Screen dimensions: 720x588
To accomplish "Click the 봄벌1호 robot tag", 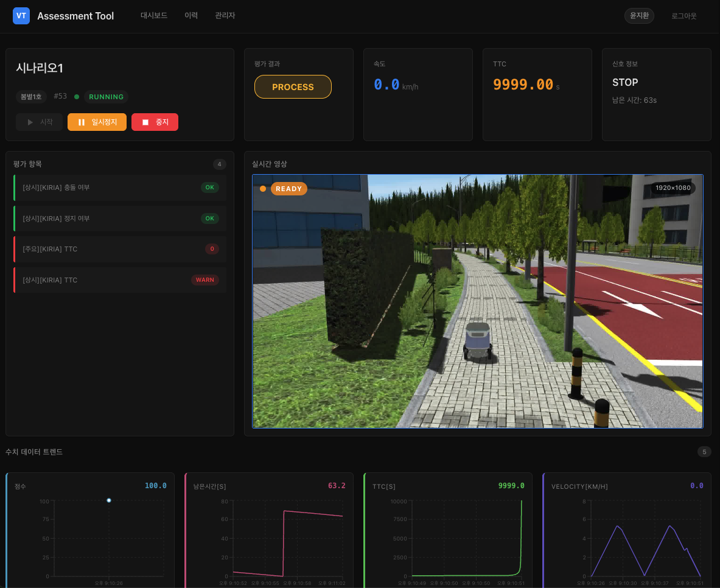I will pyautogui.click(x=32, y=97).
